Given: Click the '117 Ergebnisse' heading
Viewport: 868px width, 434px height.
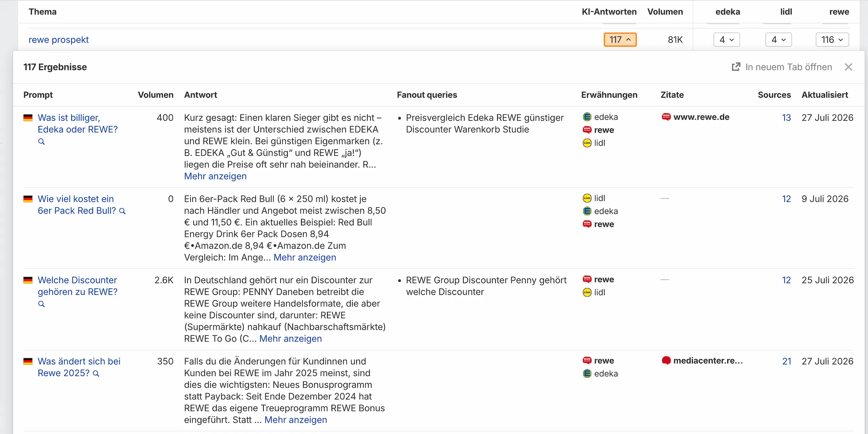Looking at the screenshot, I should tap(55, 67).
